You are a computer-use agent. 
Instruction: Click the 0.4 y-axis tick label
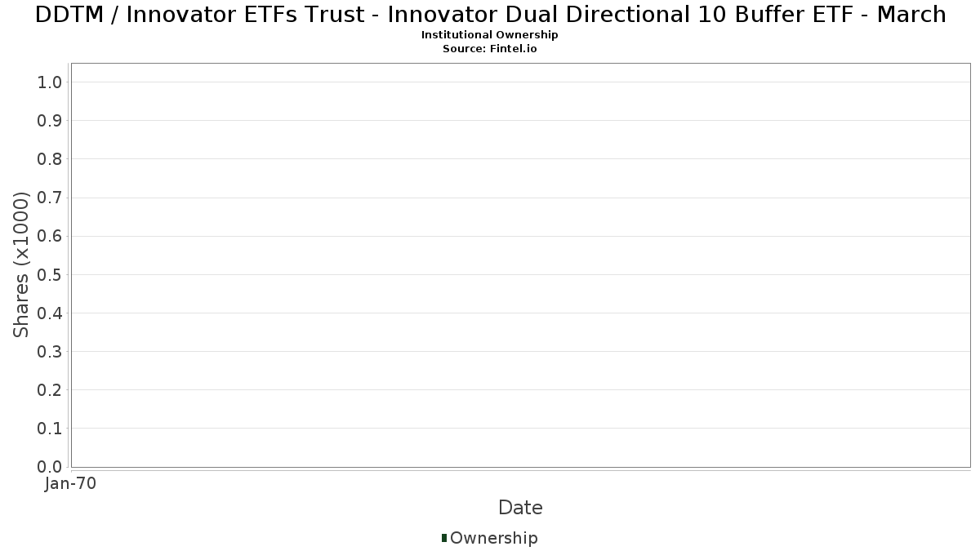pos(50,313)
